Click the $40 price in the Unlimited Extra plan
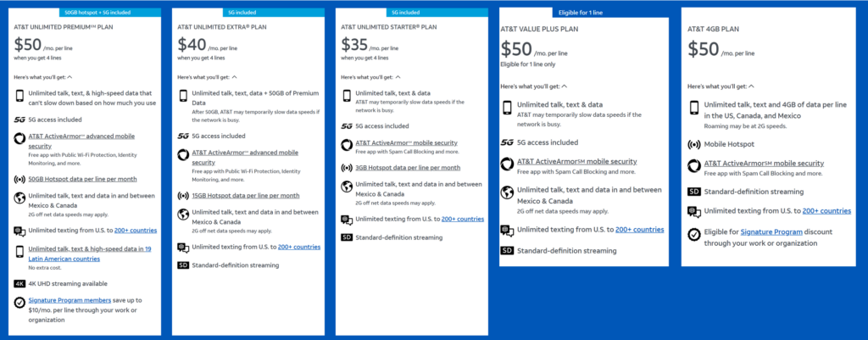This screenshot has height=340, width=868. pyautogui.click(x=192, y=45)
